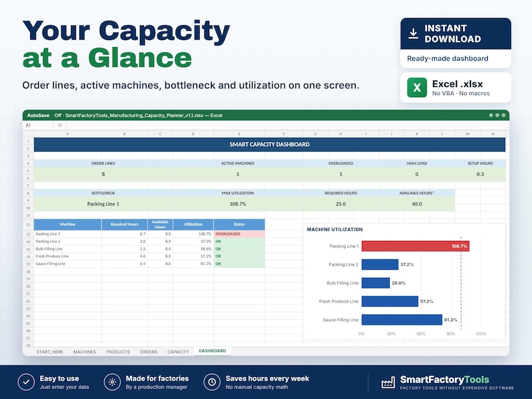Screen dimensions: 532x399
Task: Click the SETUP HOURS value 0.3
Action: [x=480, y=174]
